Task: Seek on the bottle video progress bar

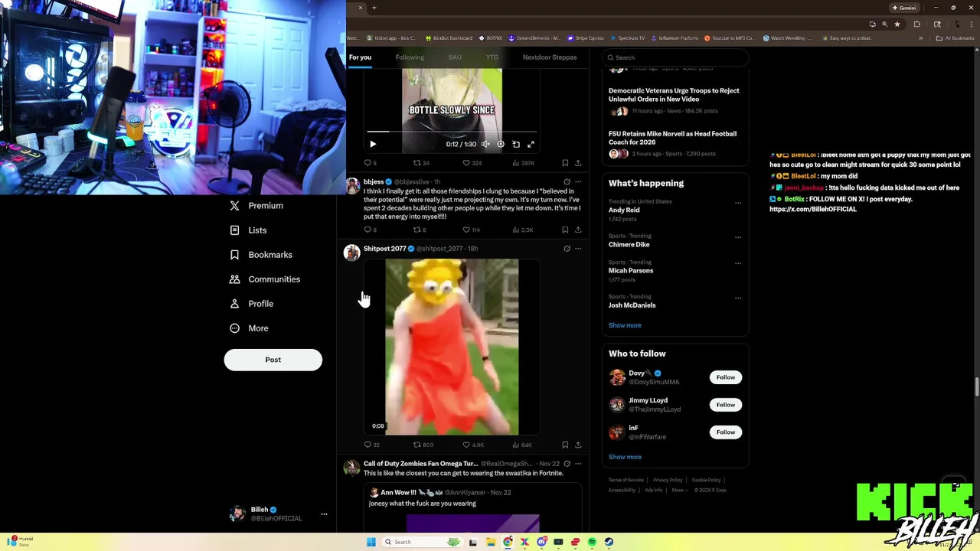Action: pos(452,132)
